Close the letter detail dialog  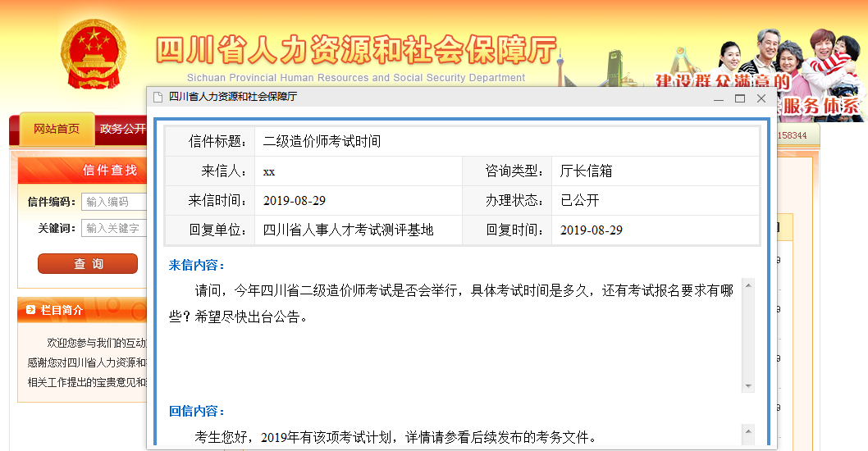coord(761,98)
